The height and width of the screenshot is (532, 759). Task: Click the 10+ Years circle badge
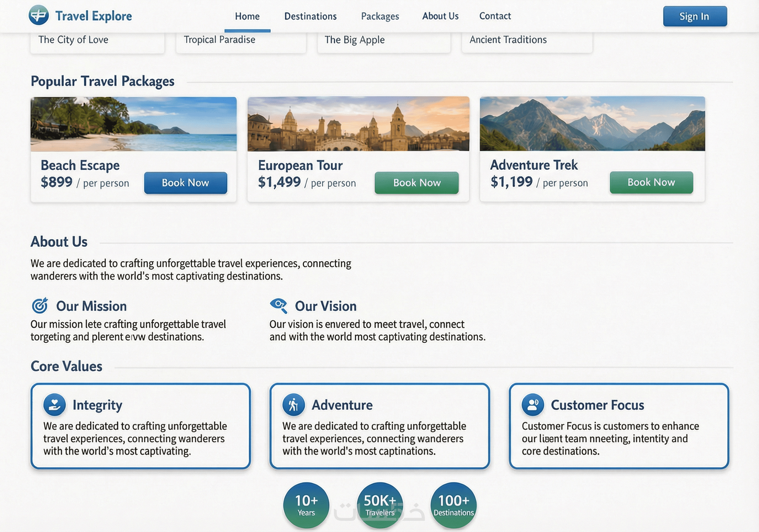click(x=306, y=505)
